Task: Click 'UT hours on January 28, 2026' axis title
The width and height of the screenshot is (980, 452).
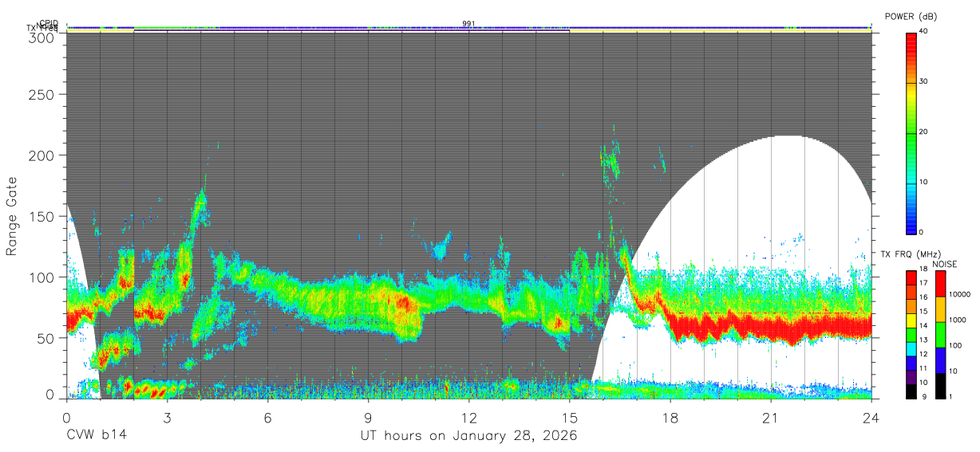Action: (x=468, y=437)
